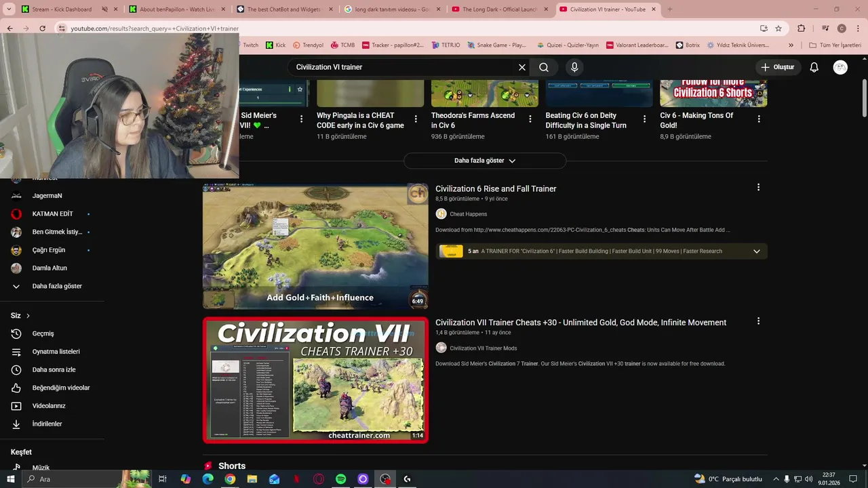Viewport: 868px width, 488px height.
Task: Open options menu for Theodora's Farms video
Action: click(530, 119)
